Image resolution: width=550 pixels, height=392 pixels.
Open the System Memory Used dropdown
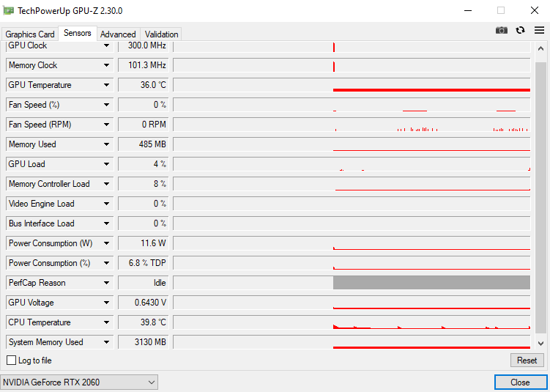106,342
